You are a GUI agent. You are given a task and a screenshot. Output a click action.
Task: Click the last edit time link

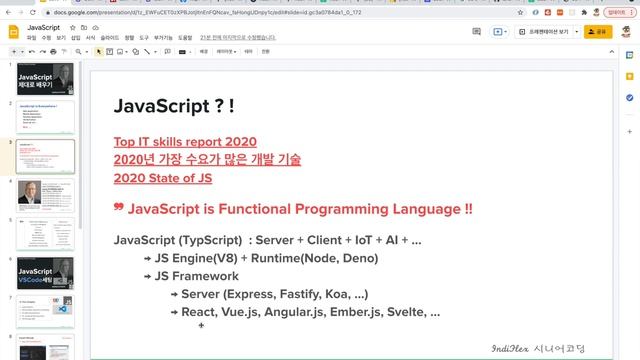coord(238,38)
